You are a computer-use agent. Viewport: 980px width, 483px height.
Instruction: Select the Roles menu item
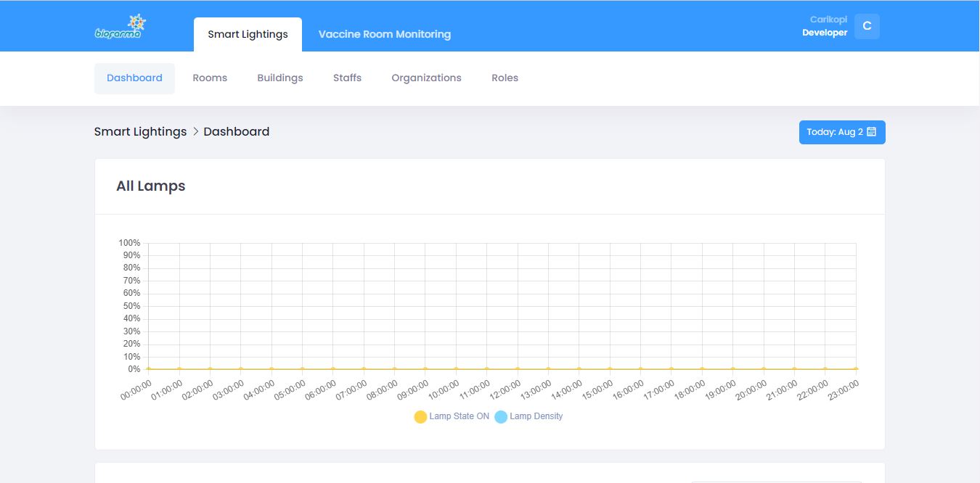click(505, 78)
